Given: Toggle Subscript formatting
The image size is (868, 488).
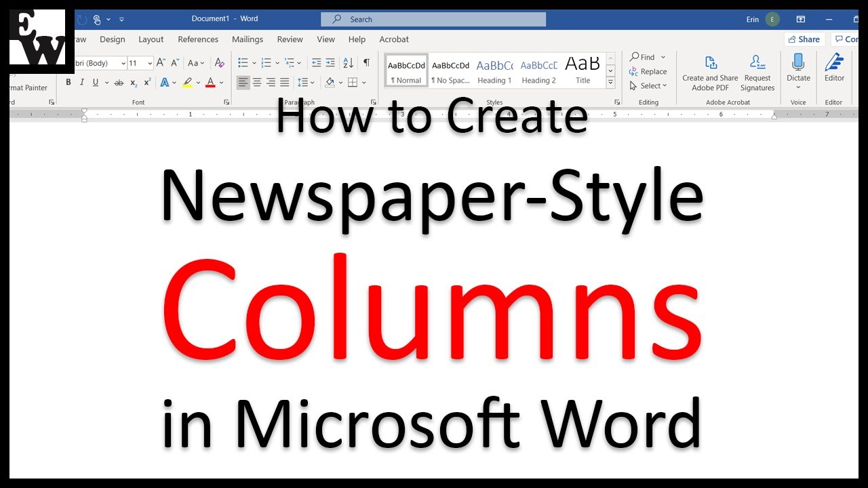Looking at the screenshot, I should click(x=134, y=83).
